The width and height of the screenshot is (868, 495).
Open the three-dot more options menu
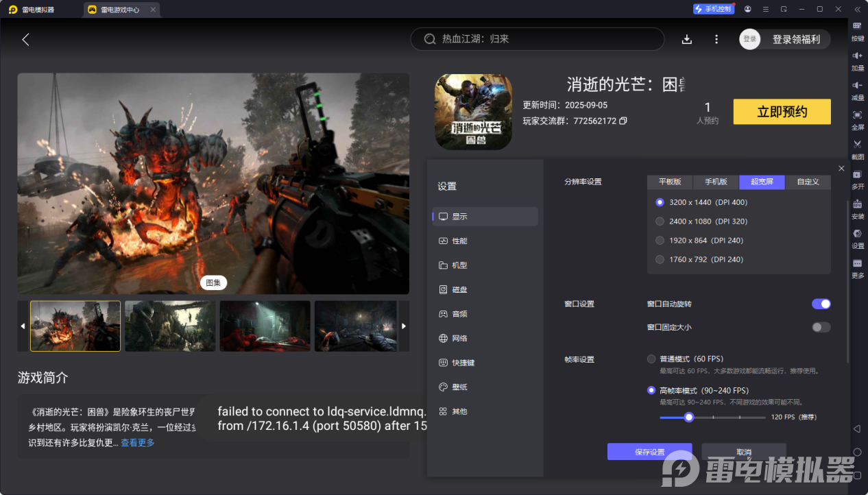716,39
